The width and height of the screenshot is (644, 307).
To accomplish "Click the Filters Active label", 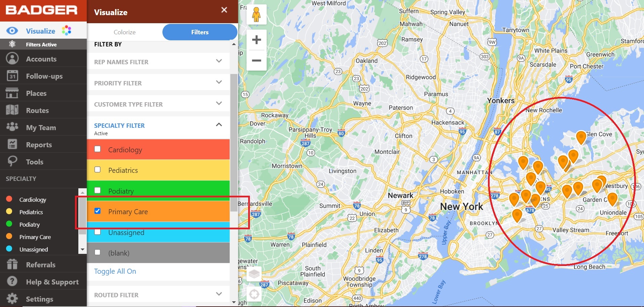I will point(41,44).
